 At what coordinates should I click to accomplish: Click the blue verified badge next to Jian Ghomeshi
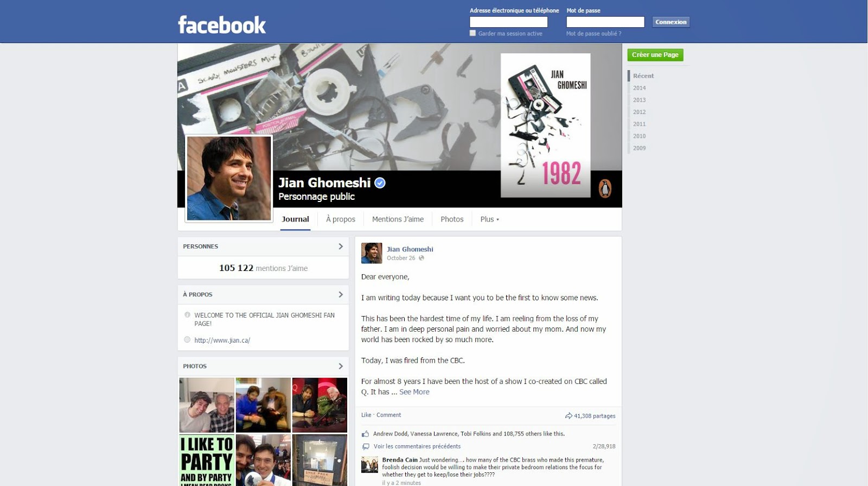(x=380, y=183)
